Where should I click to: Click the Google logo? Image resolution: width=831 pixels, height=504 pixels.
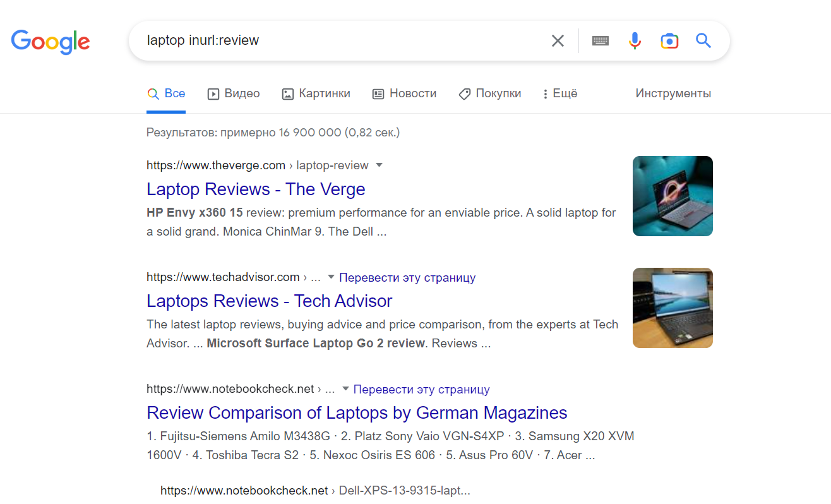(51, 42)
